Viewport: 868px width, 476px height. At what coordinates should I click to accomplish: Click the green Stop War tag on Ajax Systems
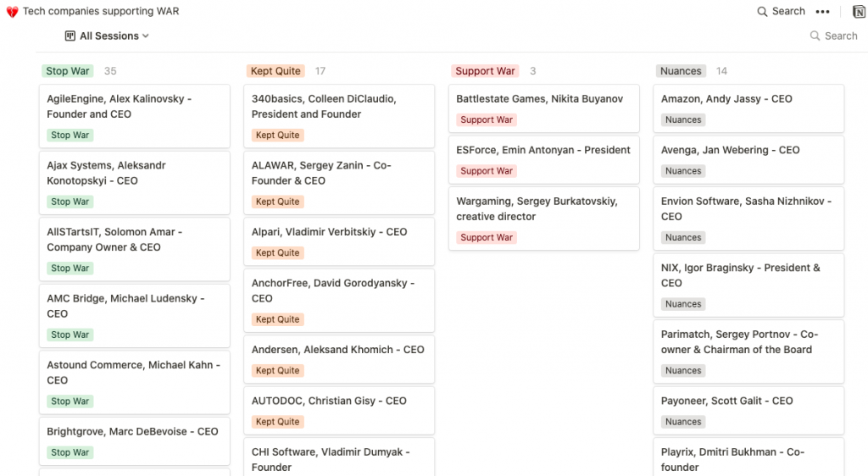coord(70,202)
